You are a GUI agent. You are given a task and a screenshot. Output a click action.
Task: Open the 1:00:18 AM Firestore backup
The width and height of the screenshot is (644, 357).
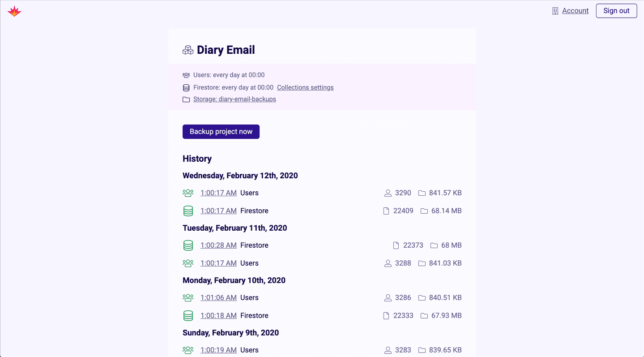(218, 316)
